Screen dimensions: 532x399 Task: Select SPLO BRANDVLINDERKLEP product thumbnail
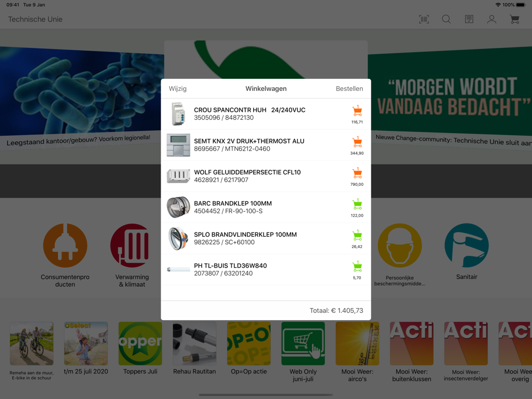click(x=178, y=238)
